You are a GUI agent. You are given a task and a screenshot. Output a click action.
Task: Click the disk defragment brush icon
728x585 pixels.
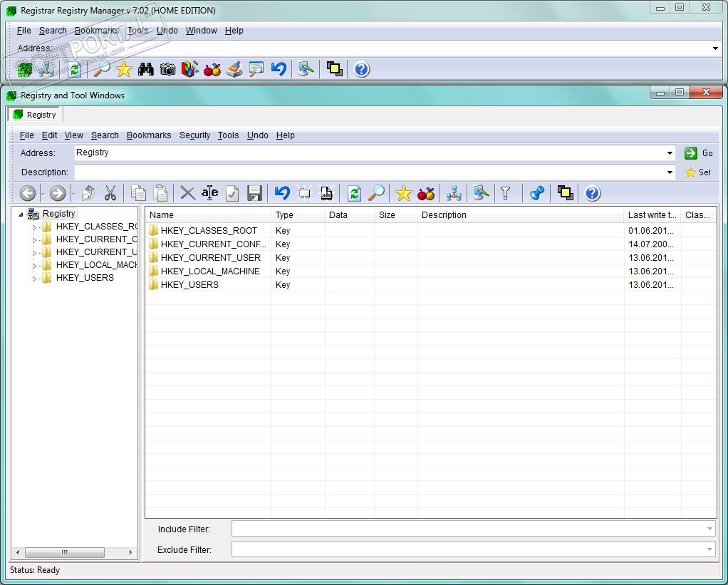(234, 70)
